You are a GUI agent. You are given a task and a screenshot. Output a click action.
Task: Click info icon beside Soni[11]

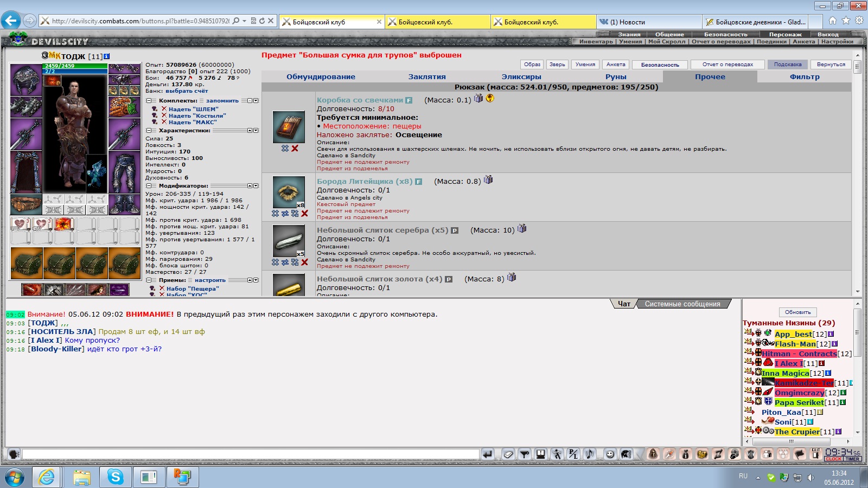(x=810, y=422)
